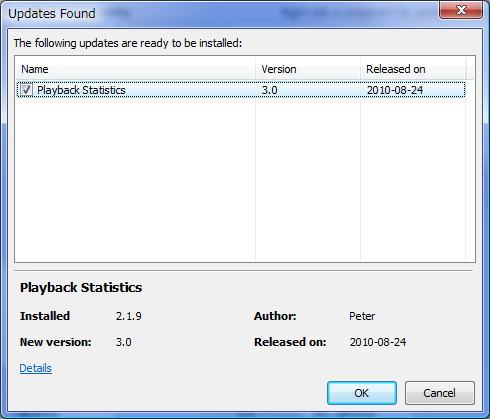Close the Updates Found dialog with X
This screenshot has height=419, width=490.
click(461, 10)
